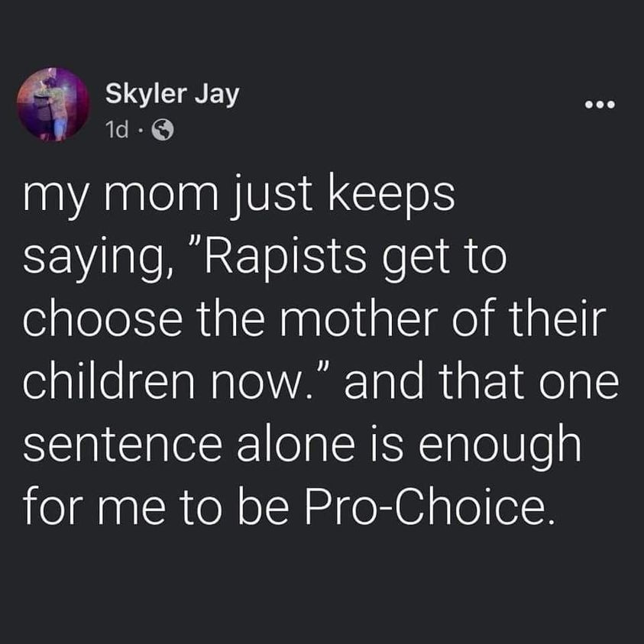Click the globe public-audience icon
The width and height of the screenshot is (644, 644).
(163, 130)
